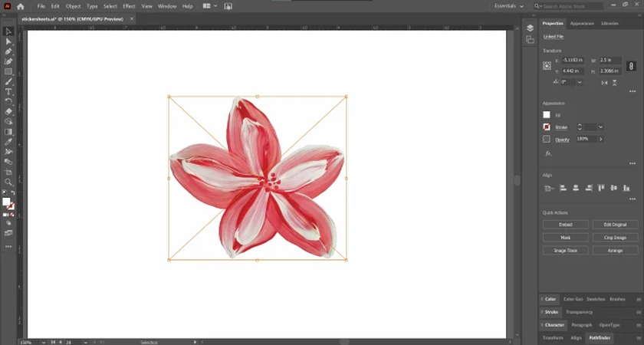This screenshot has width=644, height=345.
Task: Open the rotation angle dropdown
Action: 580,82
